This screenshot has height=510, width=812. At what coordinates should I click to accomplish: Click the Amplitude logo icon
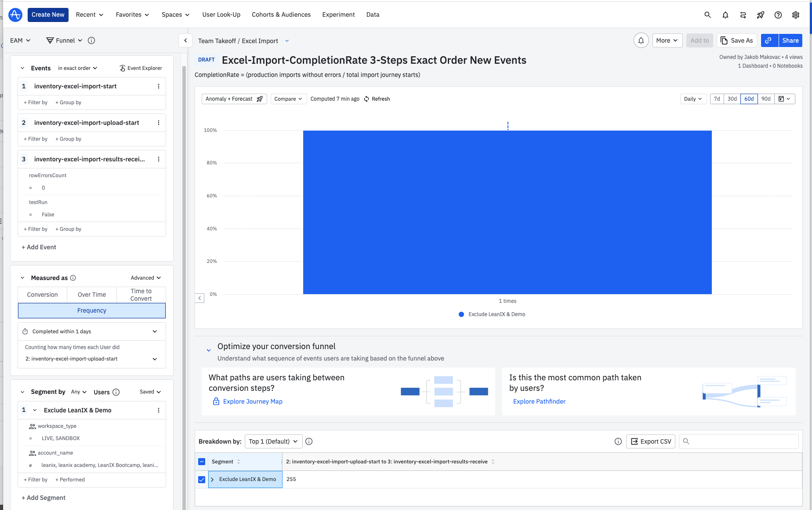coord(15,15)
